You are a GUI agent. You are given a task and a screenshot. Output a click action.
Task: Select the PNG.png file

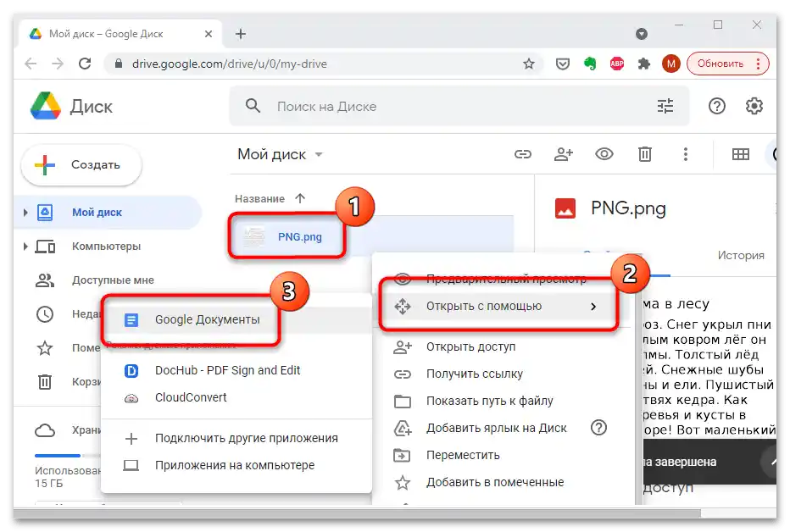tap(300, 236)
